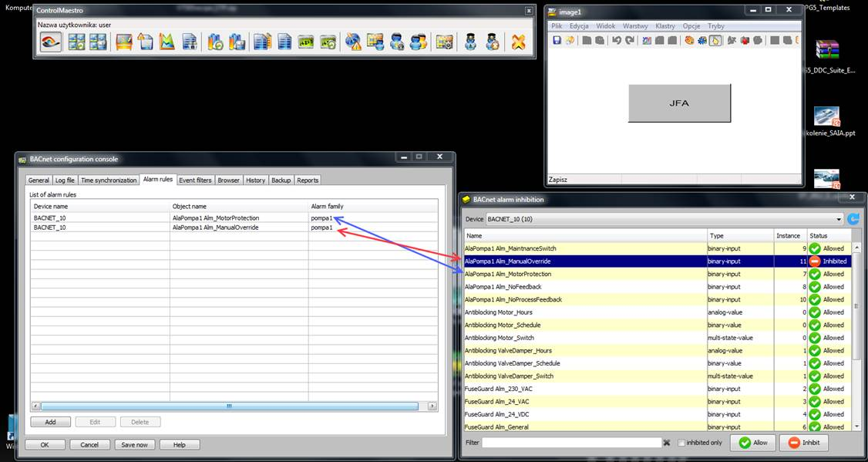Enable the inhibited only checkbox
This screenshot has width=868, height=462.
click(x=681, y=443)
